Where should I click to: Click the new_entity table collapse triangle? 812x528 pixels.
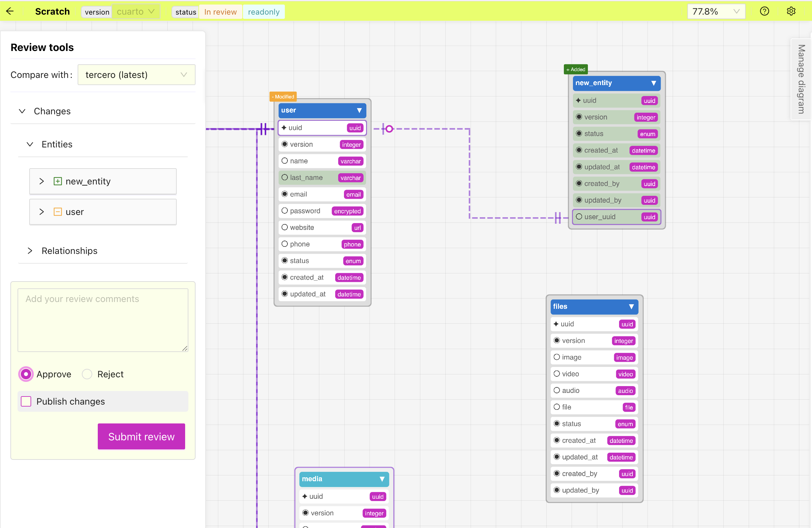coord(653,83)
